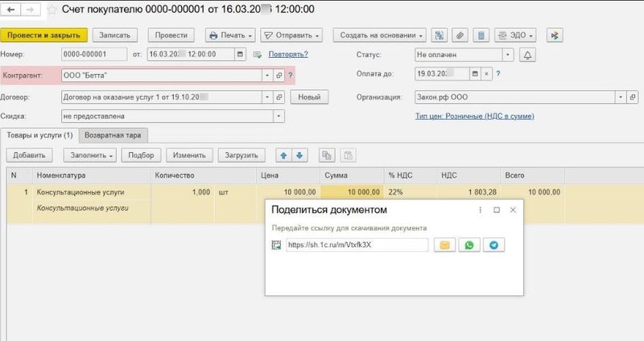
Task: Click the repeat schedule icon before Повторять
Action: click(258, 55)
